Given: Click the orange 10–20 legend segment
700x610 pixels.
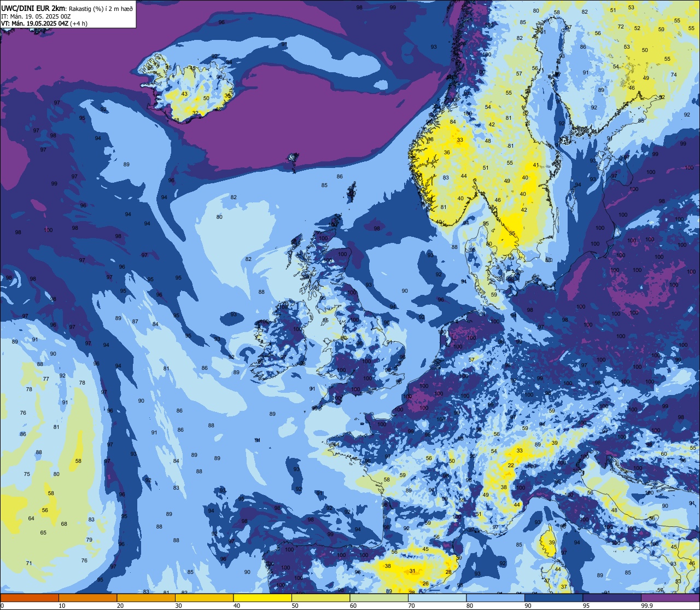Looking at the screenshot, I should pos(87,598).
